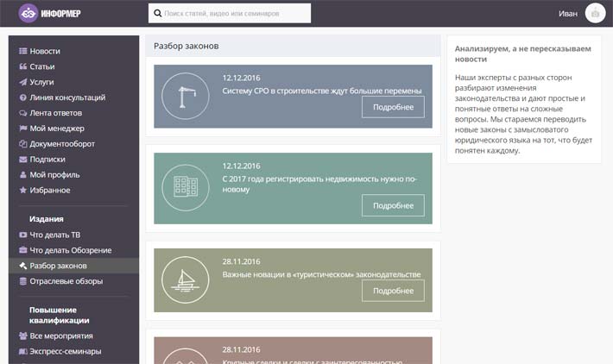Click the Услуги paper plane icon
This screenshot has width=613, height=364.
(23, 82)
